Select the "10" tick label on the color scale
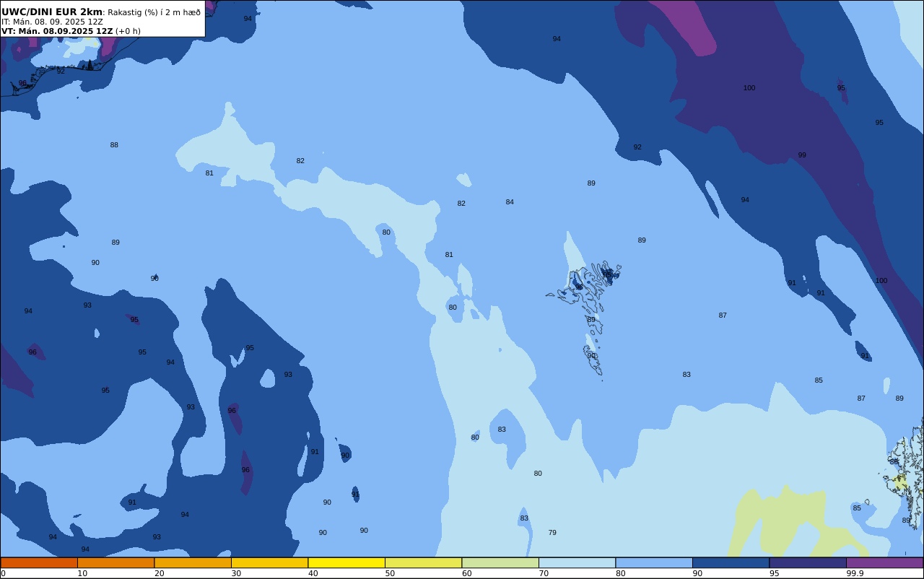This screenshot has height=579, width=924. point(82,573)
